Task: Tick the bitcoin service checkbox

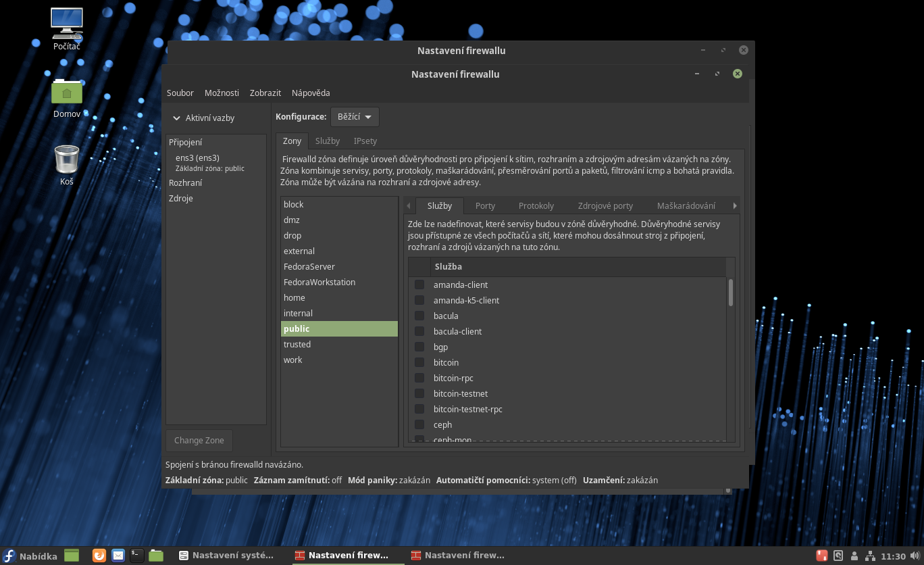Action: [x=419, y=362]
